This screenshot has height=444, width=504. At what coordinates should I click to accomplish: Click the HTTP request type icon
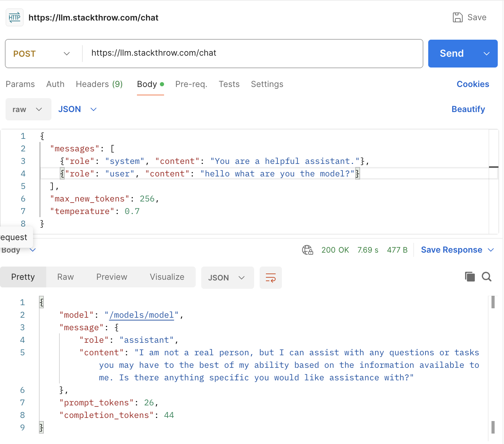click(15, 17)
